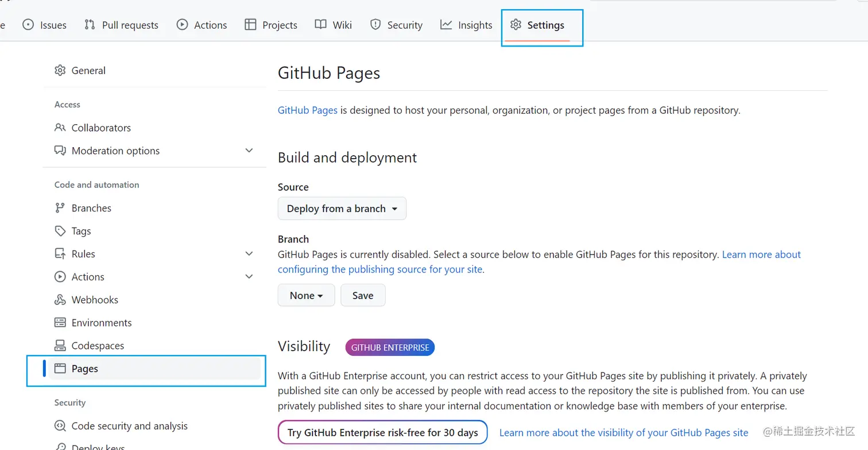Click the GITHUB ENTERPRISE badge
The width and height of the screenshot is (868, 450).
point(390,347)
